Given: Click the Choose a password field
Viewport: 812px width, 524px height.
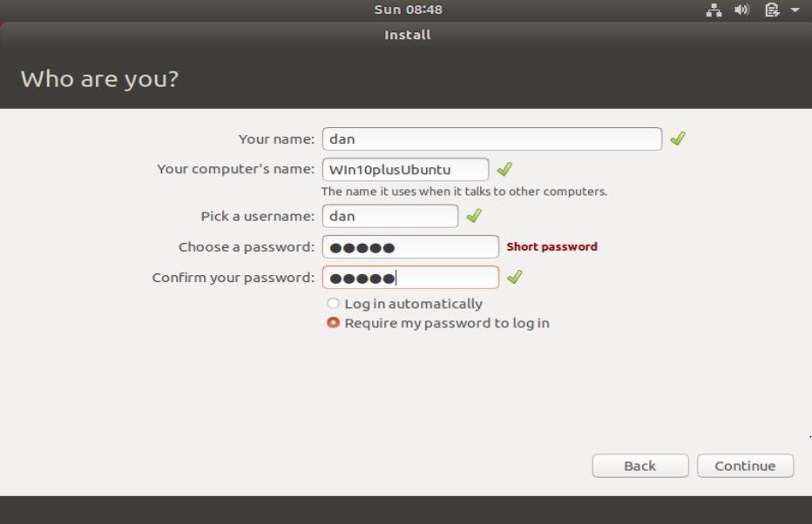Looking at the screenshot, I should pos(410,246).
